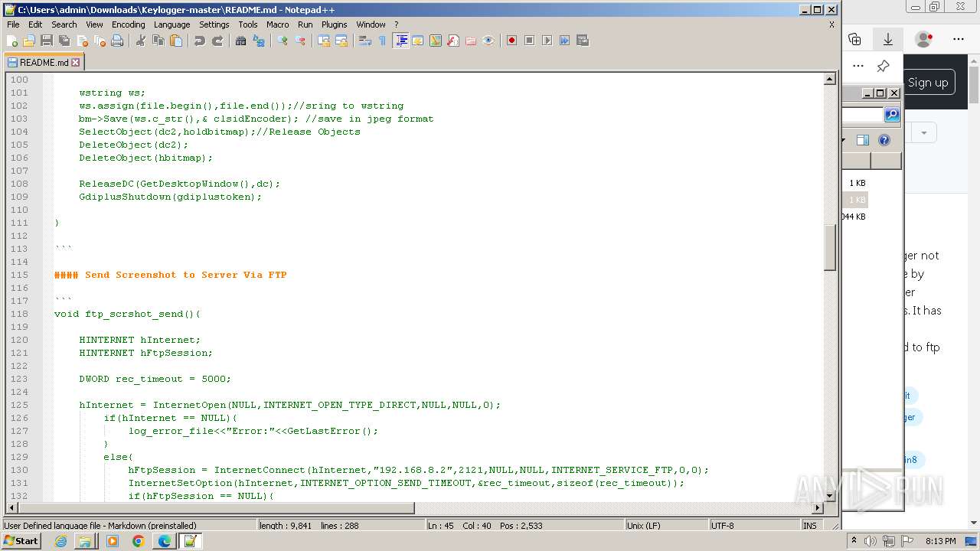Open Edge downloads arrow icon
This screenshot has width=980, height=551.
coord(888,39)
